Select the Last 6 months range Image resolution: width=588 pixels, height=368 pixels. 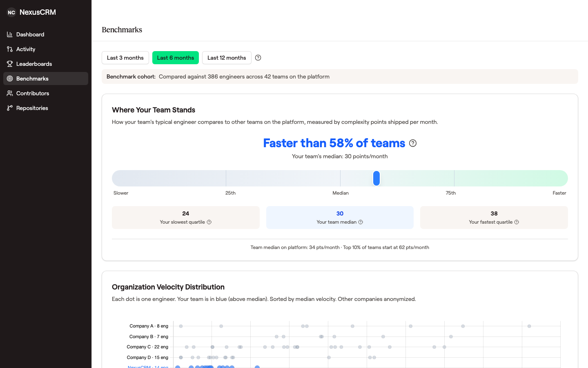click(x=176, y=58)
